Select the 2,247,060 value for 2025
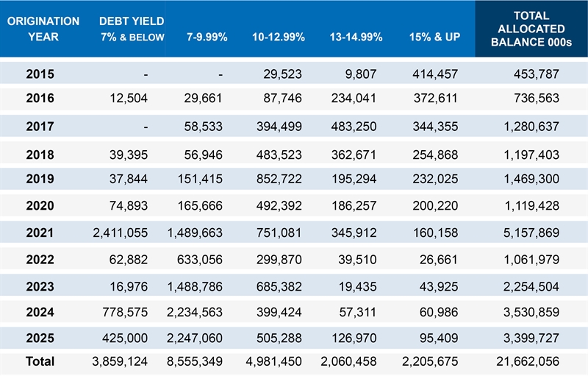The image size is (588, 376). click(x=194, y=341)
